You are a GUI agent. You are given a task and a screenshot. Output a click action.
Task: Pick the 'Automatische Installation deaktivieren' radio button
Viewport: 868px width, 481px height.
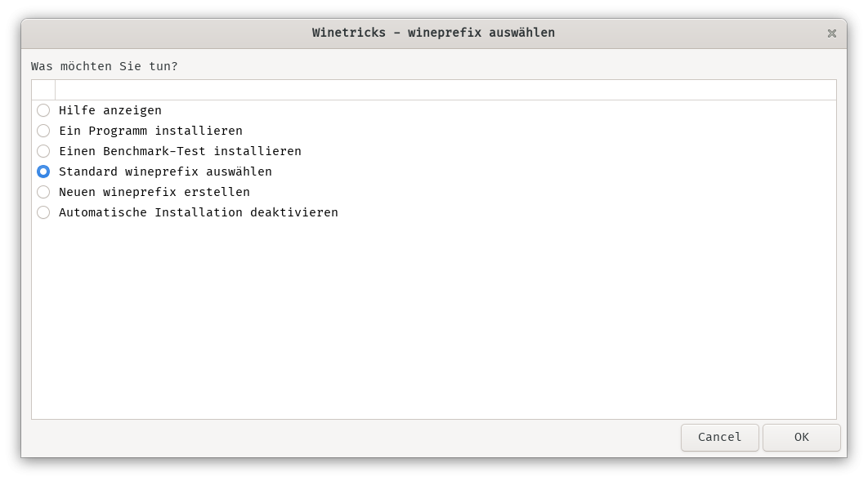tap(43, 213)
